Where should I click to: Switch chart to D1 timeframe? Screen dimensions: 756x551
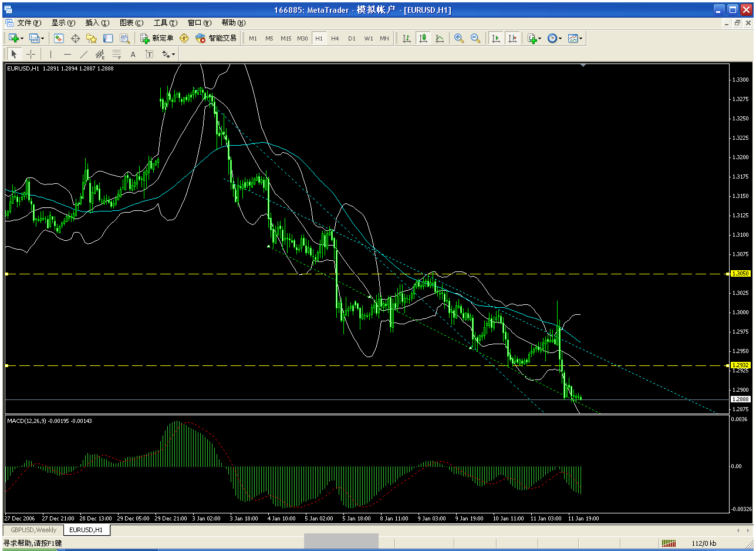tap(352, 38)
